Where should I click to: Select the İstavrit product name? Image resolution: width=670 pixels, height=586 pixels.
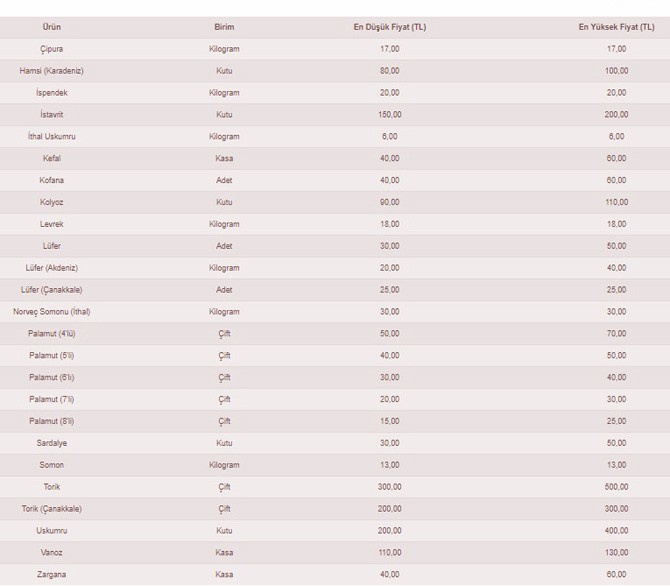coord(52,115)
